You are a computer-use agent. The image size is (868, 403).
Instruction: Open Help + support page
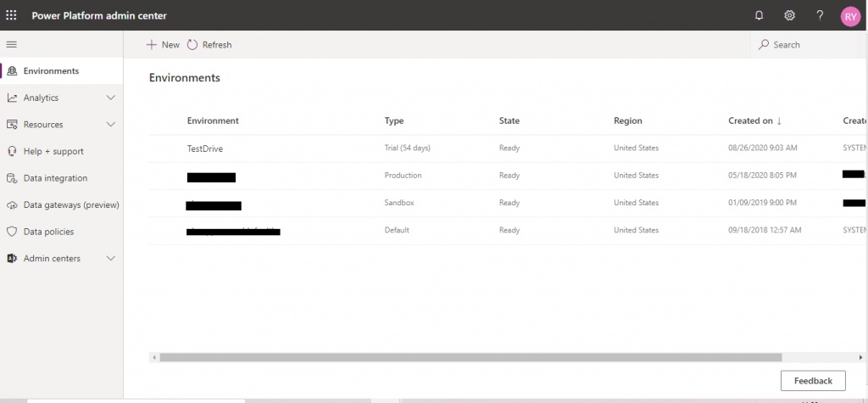[61, 151]
